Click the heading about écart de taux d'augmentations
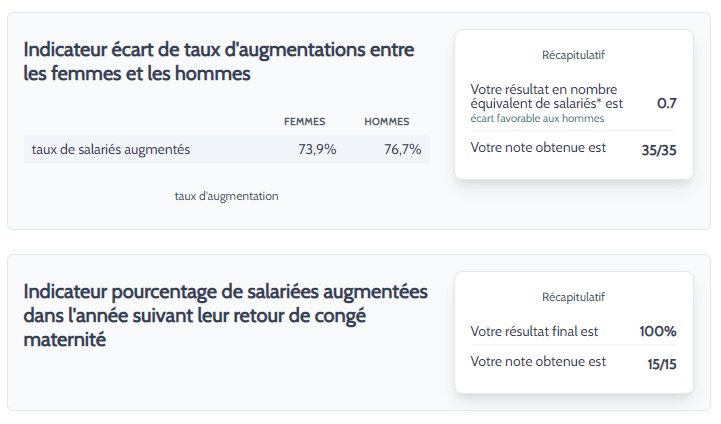The width and height of the screenshot is (721, 424). pos(219,62)
